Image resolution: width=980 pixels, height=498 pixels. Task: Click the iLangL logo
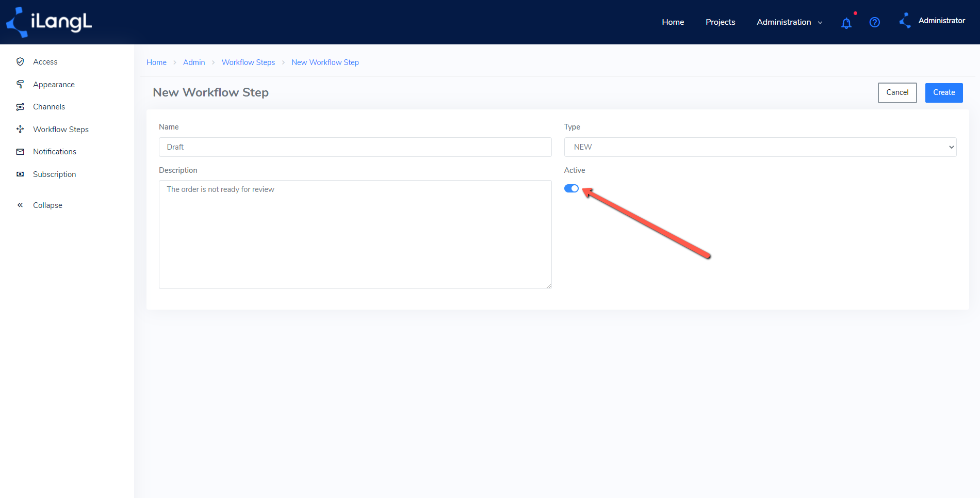pos(49,22)
